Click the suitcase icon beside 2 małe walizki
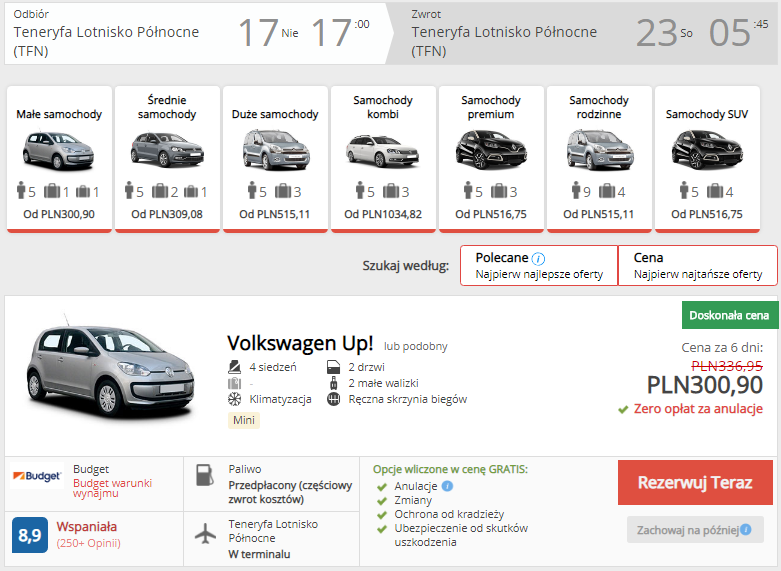This screenshot has height=571, width=781. click(333, 383)
